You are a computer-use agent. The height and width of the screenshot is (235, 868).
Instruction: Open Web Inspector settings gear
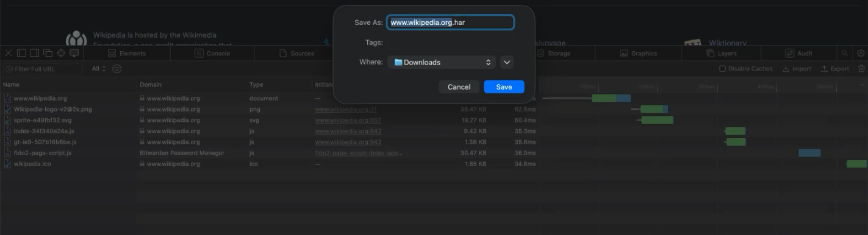[861, 54]
